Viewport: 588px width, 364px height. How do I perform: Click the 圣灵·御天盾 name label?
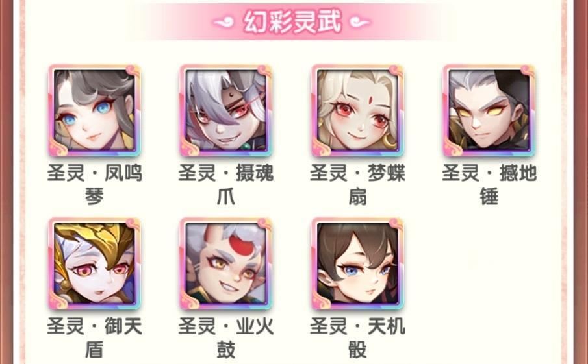point(94,338)
